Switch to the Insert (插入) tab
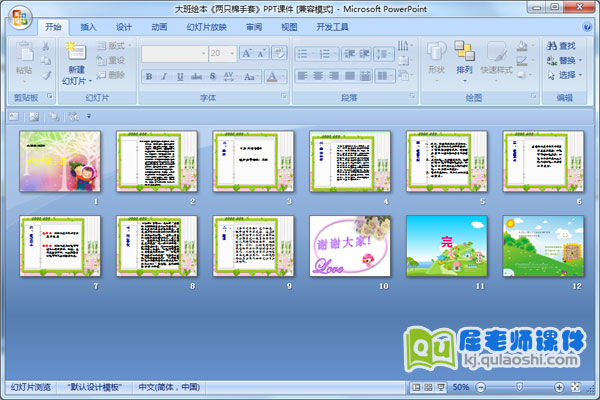This screenshot has height=400, width=600. coord(89,27)
